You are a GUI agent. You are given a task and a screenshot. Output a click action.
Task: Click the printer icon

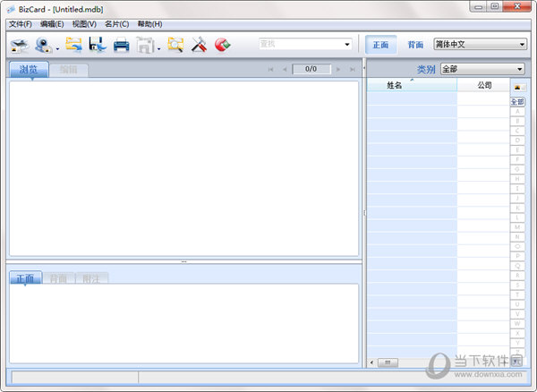[121, 45]
